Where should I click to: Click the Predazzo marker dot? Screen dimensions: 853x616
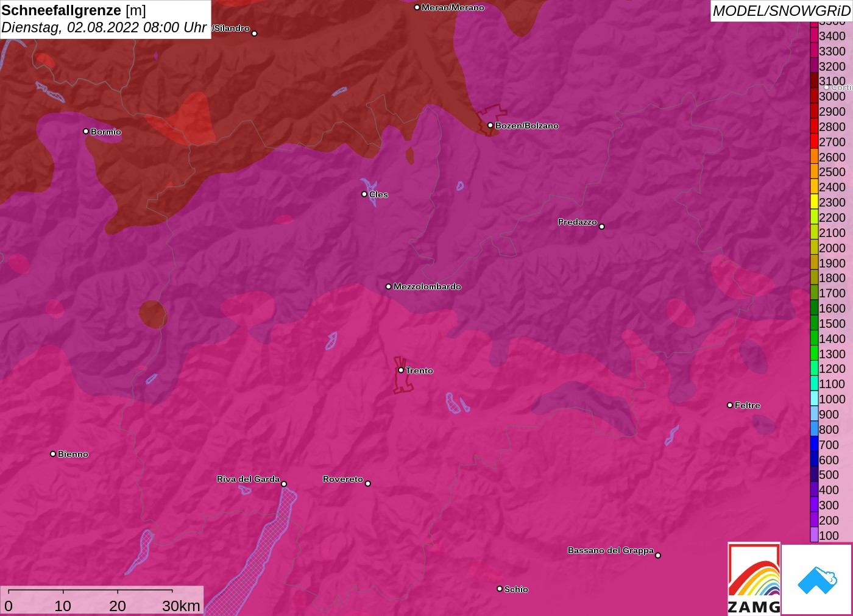602,227
